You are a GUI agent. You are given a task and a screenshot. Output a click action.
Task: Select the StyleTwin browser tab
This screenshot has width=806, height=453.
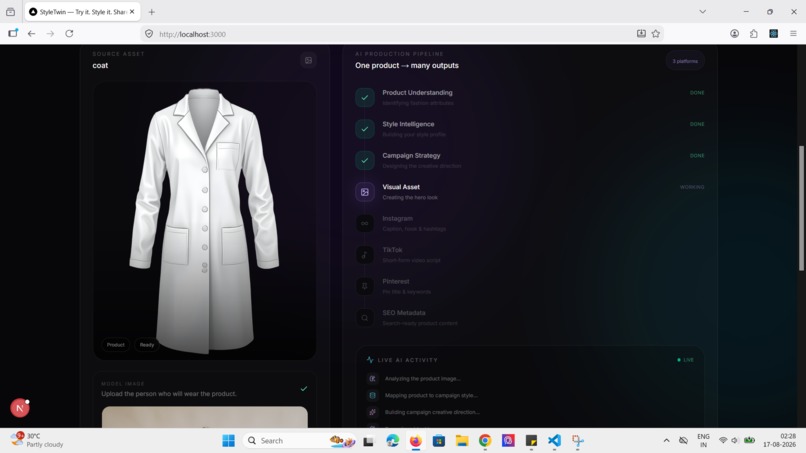tap(82, 12)
